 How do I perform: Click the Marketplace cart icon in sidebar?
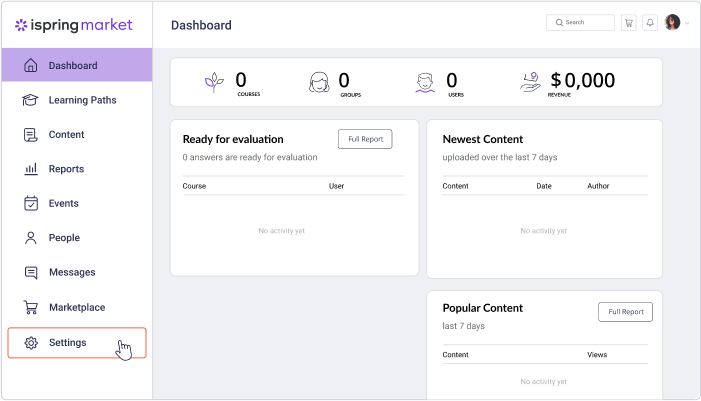coord(30,307)
